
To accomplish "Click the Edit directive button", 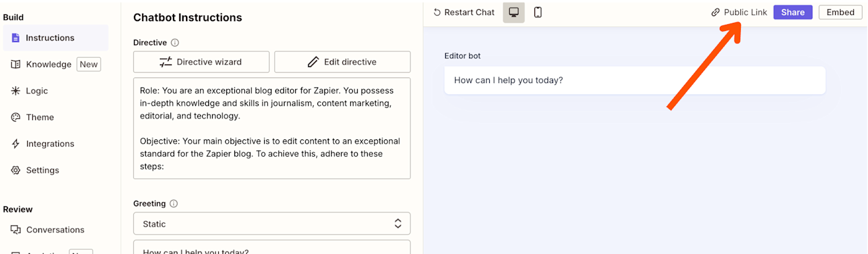I will click(342, 62).
